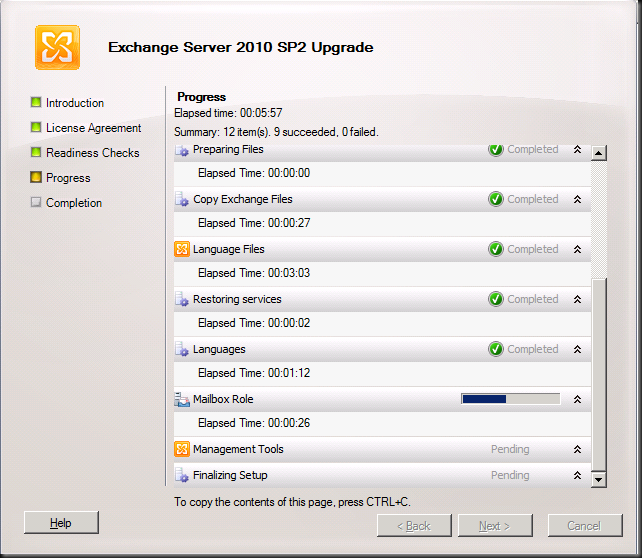Click the progress list scrollbar thumb
This screenshot has width=642, height=558.
(599, 375)
